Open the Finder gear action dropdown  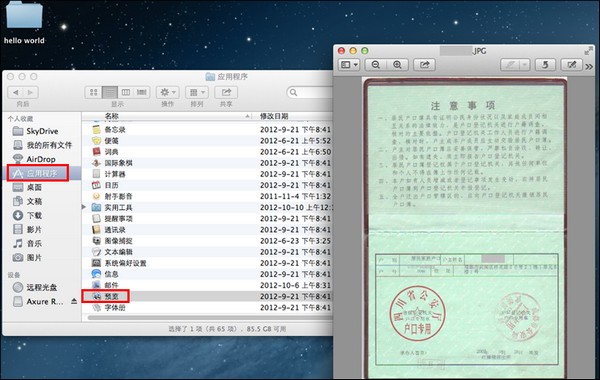coord(168,92)
